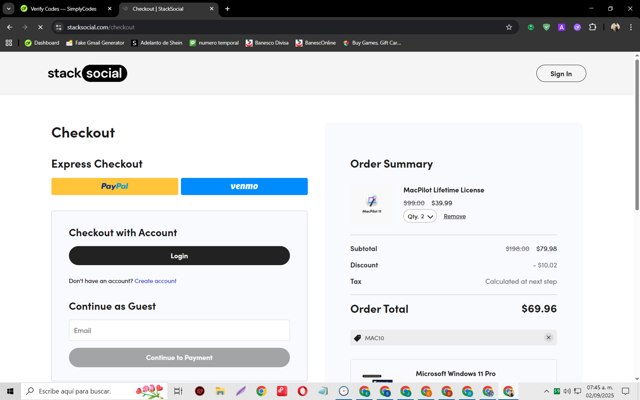Open the Banesco Divisa bookmark
The height and width of the screenshot is (400, 640).
tap(267, 43)
